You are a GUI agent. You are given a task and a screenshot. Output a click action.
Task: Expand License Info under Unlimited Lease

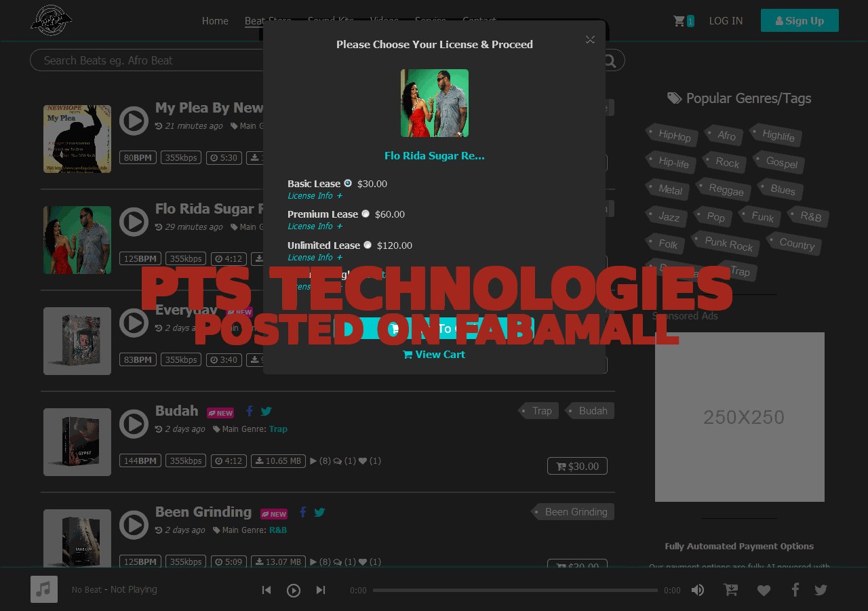[315, 258]
